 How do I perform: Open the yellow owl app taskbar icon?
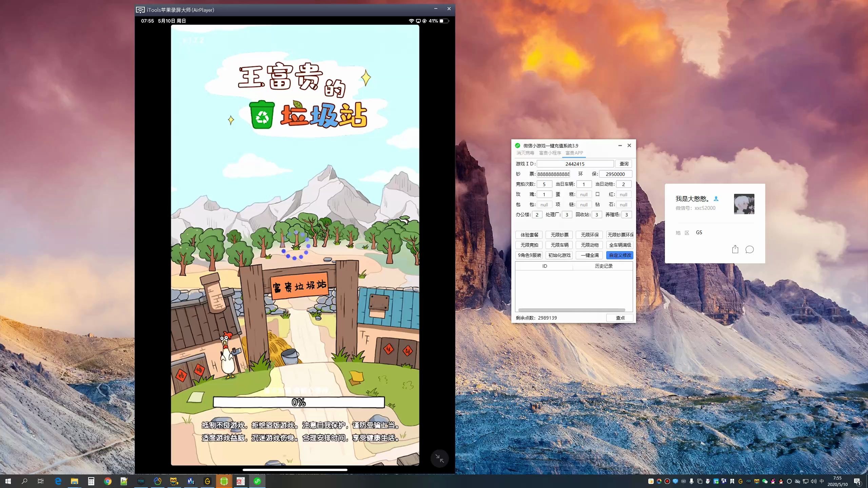coord(174,481)
